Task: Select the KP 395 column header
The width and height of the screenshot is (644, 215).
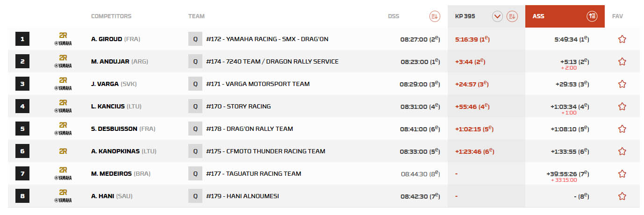Action: (x=465, y=16)
